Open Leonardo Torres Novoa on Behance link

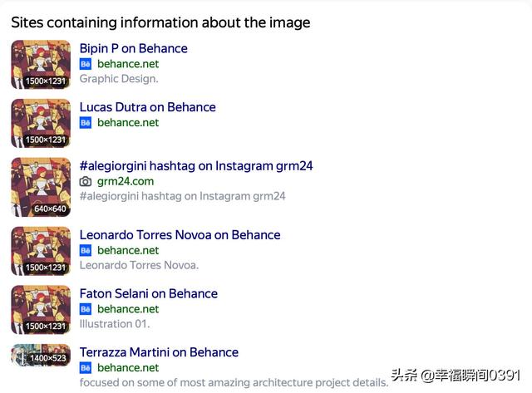tap(180, 235)
